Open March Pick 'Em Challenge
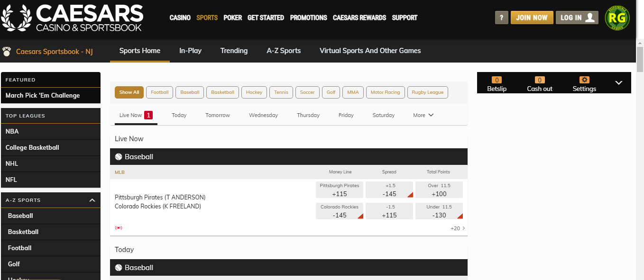This screenshot has height=280, width=644. pyautogui.click(x=51, y=95)
